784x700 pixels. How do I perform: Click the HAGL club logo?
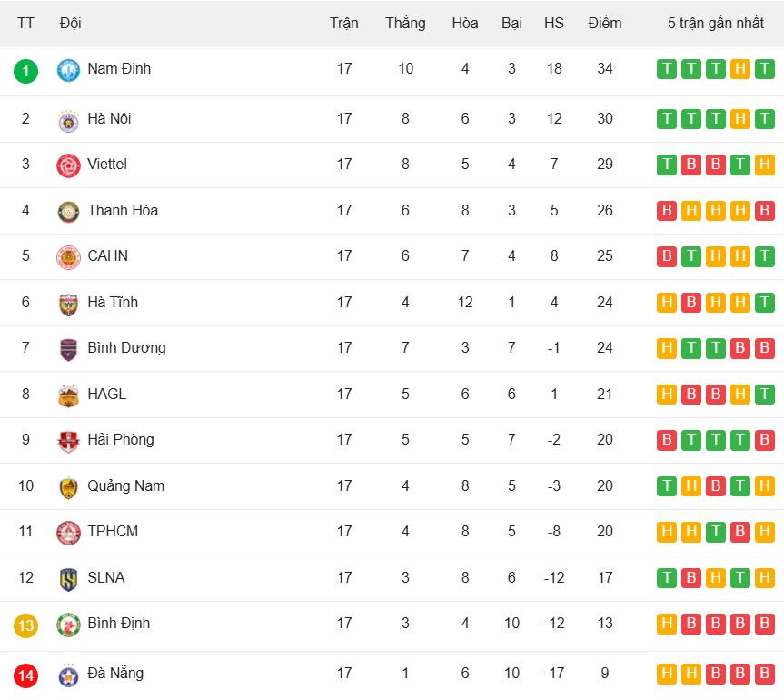pyautogui.click(x=68, y=395)
